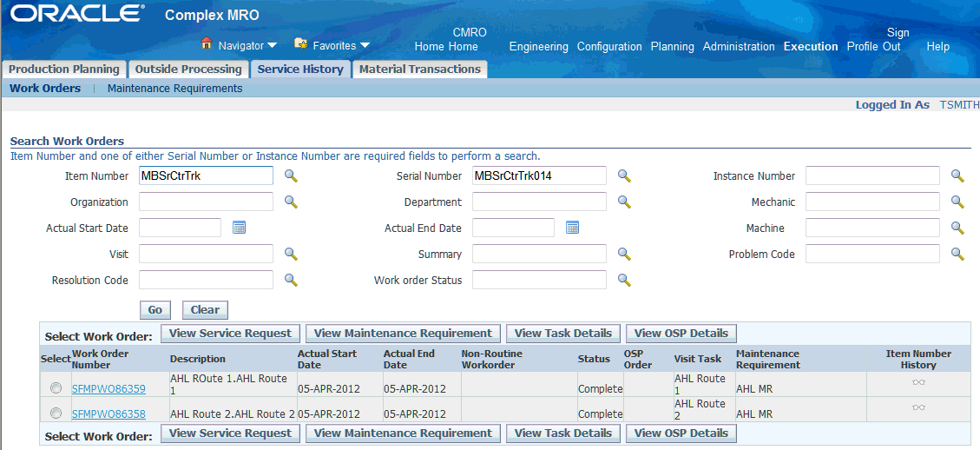
Task: Open work order link SFMPWO86358
Action: tap(109, 414)
